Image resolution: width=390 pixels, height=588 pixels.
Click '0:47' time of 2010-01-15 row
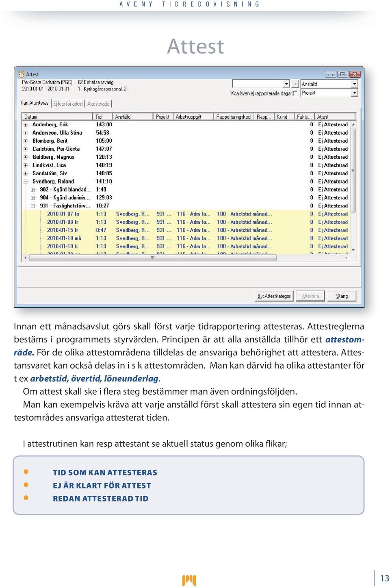coord(101,230)
